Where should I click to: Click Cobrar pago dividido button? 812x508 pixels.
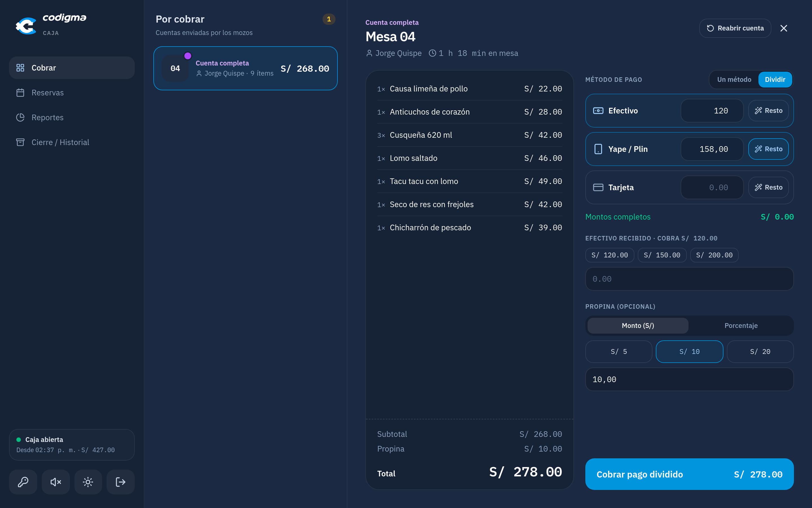(689, 474)
